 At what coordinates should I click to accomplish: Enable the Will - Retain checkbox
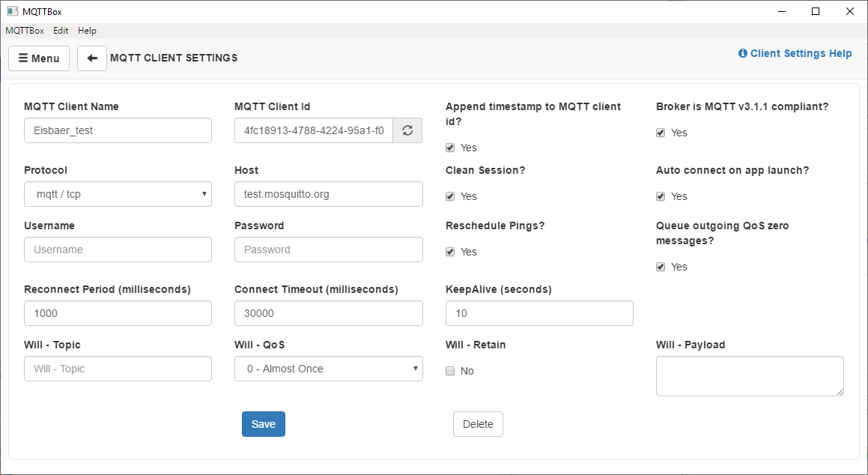click(450, 371)
